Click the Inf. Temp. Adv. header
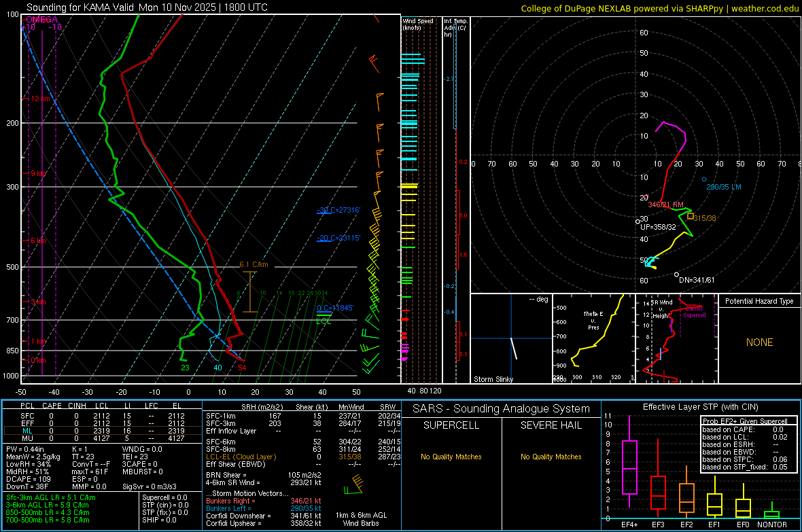 tap(456, 28)
